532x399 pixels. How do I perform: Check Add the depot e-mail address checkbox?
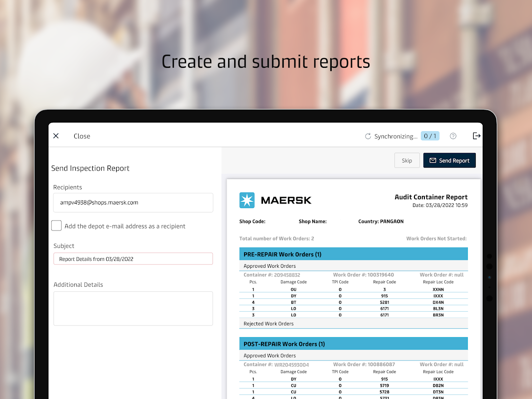pyautogui.click(x=56, y=226)
